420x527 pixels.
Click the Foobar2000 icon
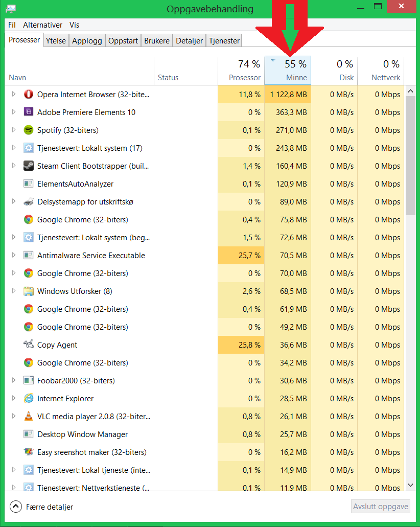29,380
